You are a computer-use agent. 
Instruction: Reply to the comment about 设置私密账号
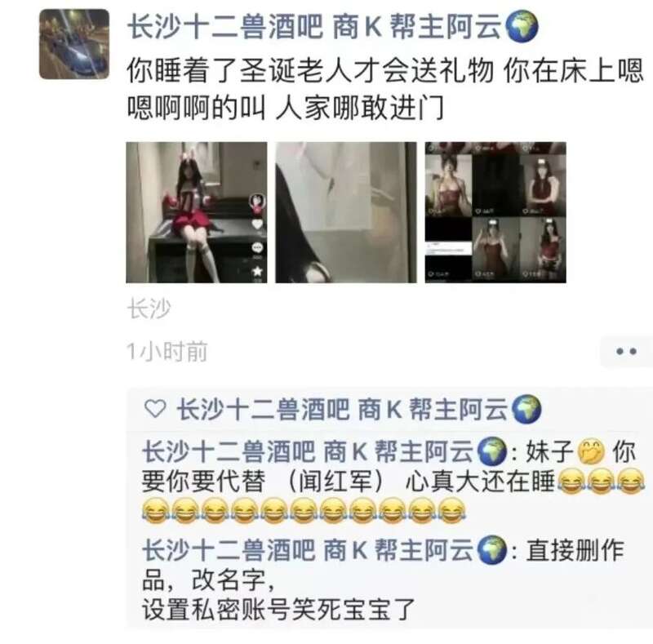(x=383, y=580)
